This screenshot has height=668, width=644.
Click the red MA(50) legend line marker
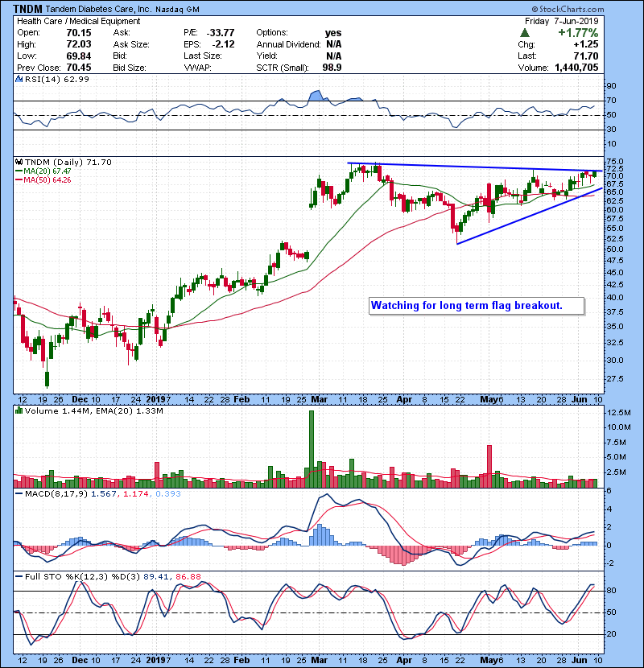click(19, 179)
